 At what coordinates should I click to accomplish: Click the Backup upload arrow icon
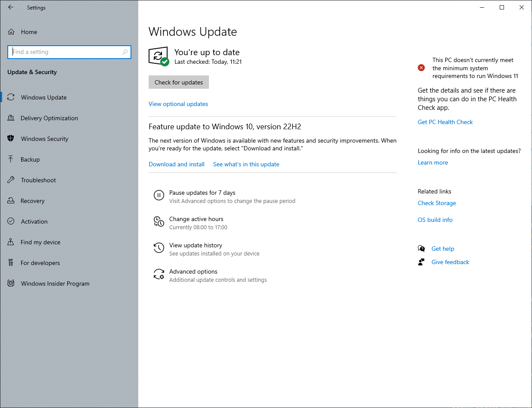[x=11, y=159]
